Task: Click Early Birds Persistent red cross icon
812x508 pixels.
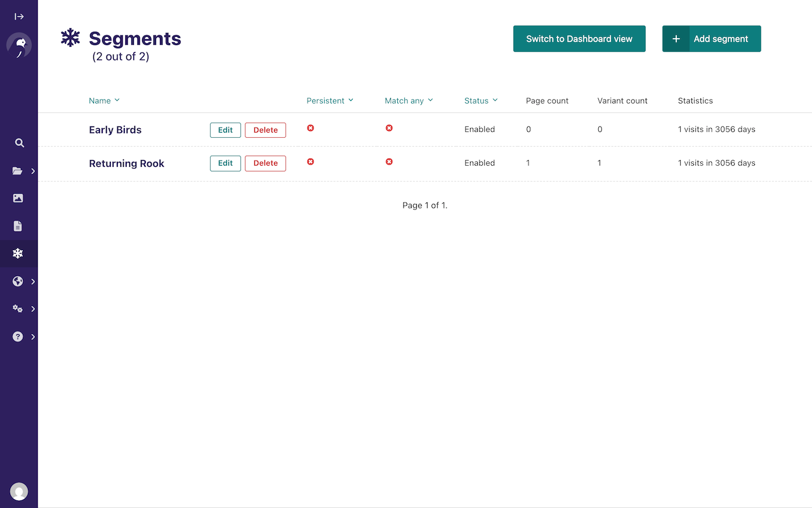Action: 310,128
